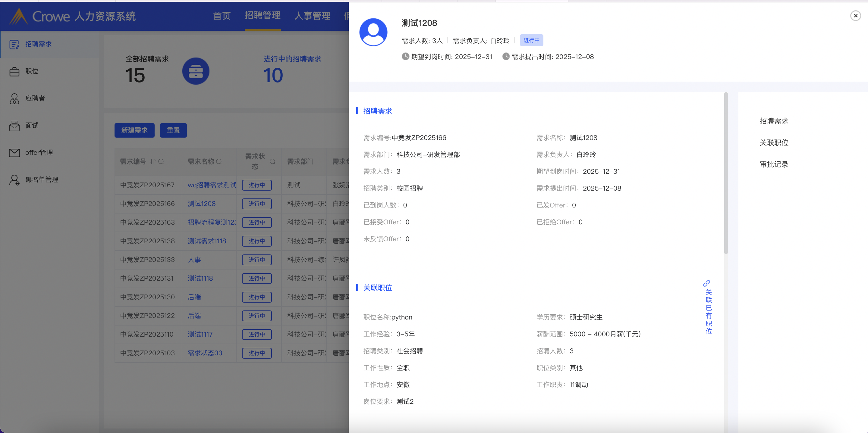Click the 职位 briefcase icon in the sidebar
Viewport: 868px width, 433px height.
(14, 71)
